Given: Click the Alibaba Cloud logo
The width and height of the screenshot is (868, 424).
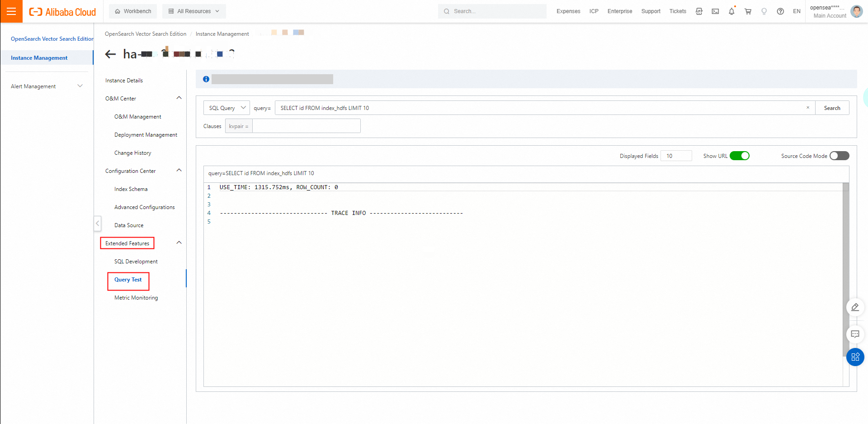Looking at the screenshot, I should (62, 12).
